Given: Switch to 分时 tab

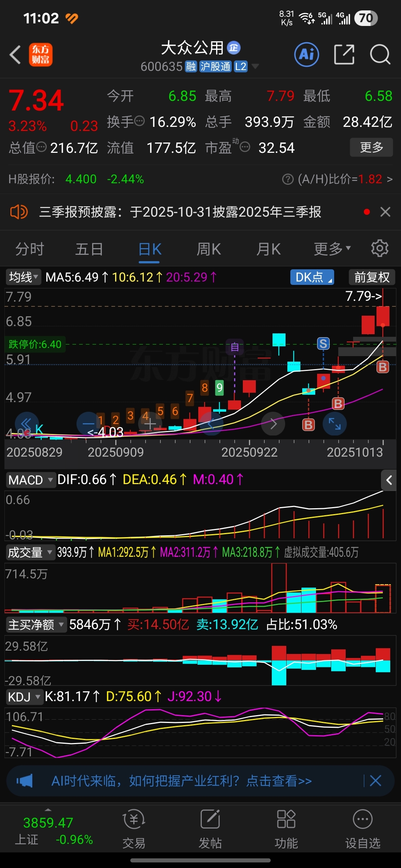Looking at the screenshot, I should (30, 249).
